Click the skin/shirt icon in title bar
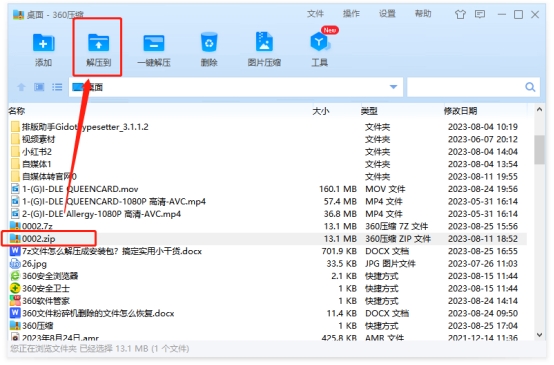The height and width of the screenshot is (365, 554). coord(460,14)
